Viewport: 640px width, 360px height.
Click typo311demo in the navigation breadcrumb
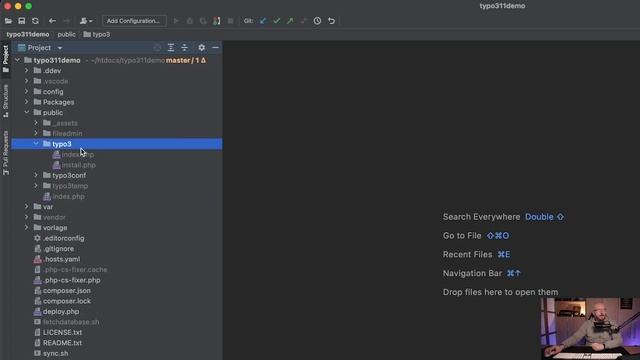28,34
